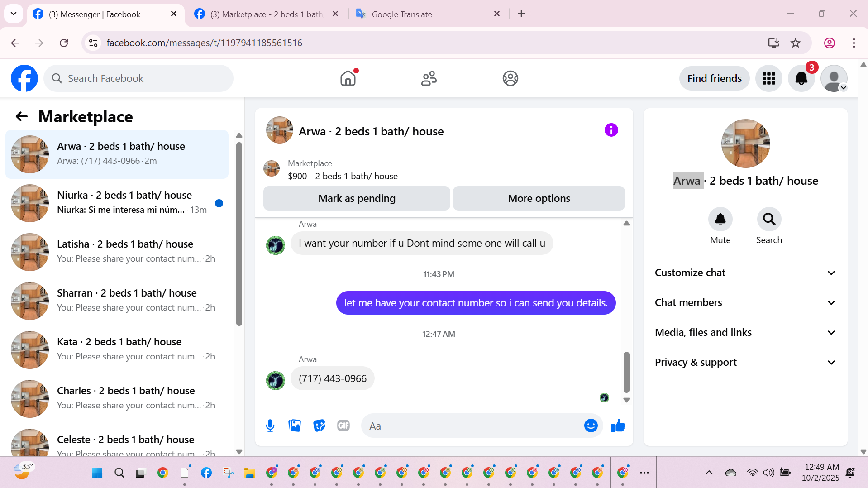Search in conversation magnifier icon
This screenshot has height=488, width=868.
tap(769, 220)
